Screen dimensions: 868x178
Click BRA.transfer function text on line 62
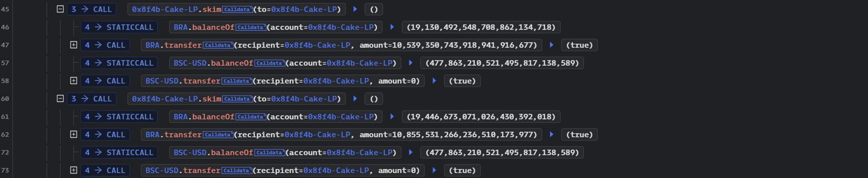tap(173, 135)
